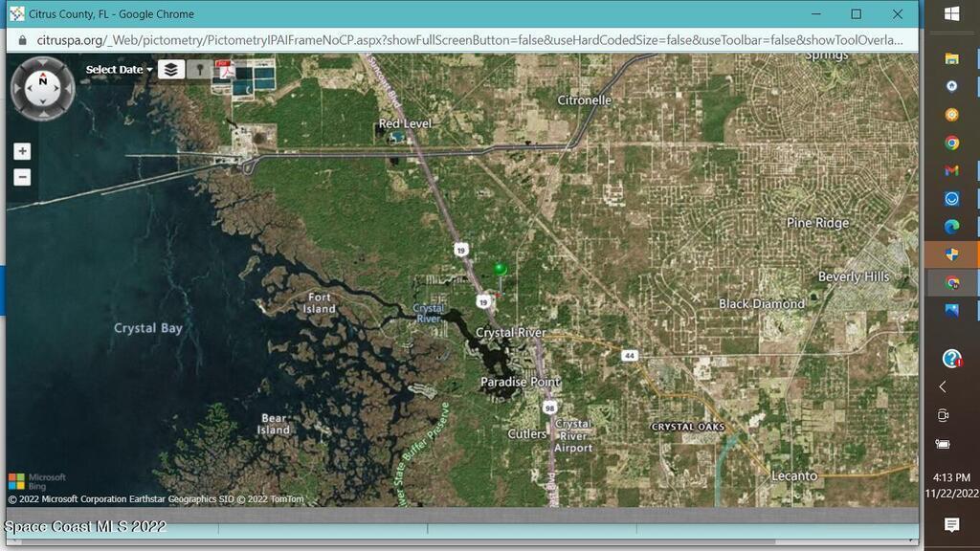This screenshot has width=980, height=551.
Task: Zoom in with the plus button
Action: coord(22,151)
